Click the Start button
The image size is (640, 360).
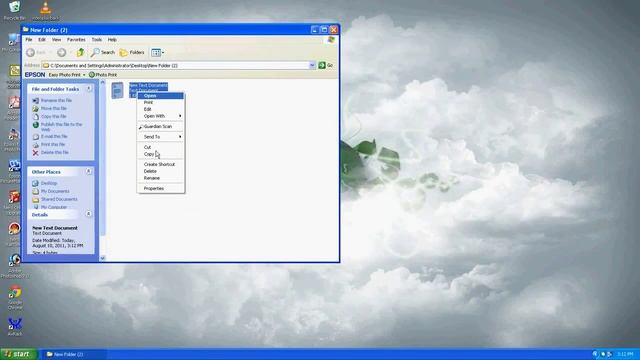(19, 354)
